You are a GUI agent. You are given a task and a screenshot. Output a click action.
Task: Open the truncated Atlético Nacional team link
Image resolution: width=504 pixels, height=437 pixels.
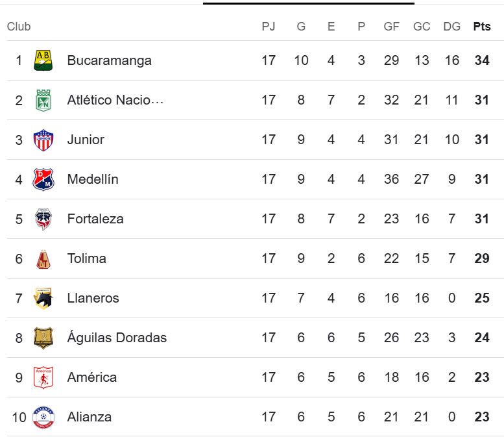click(115, 100)
